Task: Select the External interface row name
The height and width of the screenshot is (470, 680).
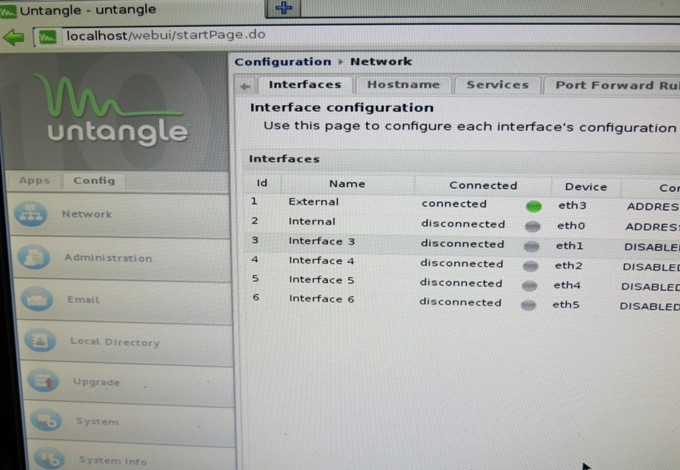Action: tap(314, 202)
